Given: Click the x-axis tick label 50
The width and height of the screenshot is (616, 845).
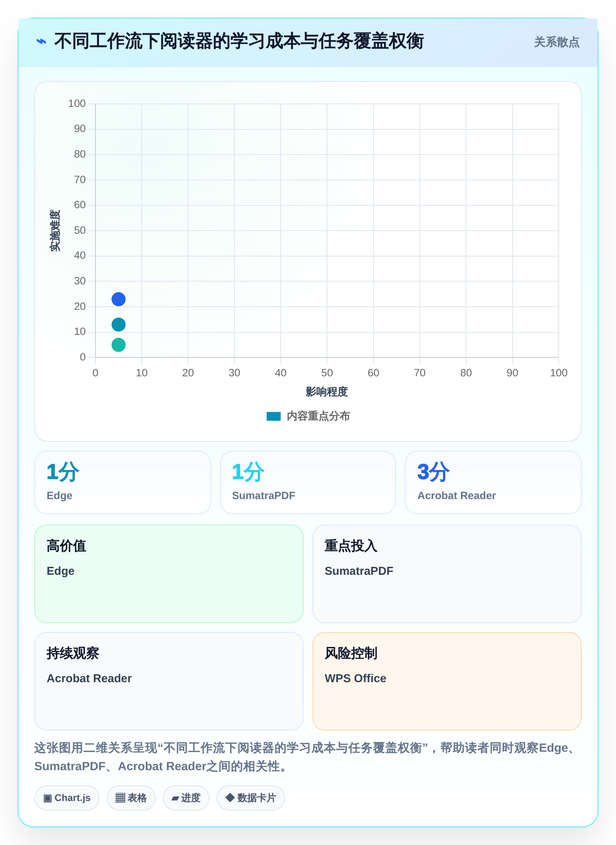Looking at the screenshot, I should (x=327, y=373).
